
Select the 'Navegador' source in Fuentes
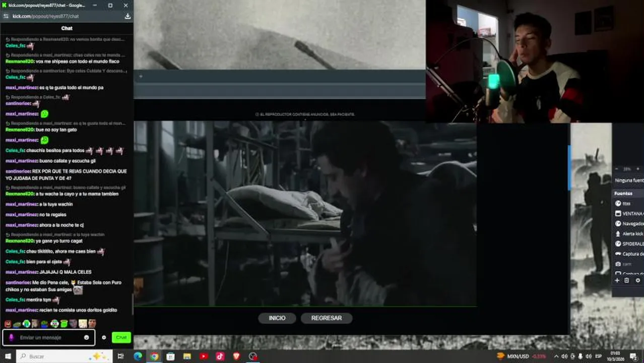(628, 224)
